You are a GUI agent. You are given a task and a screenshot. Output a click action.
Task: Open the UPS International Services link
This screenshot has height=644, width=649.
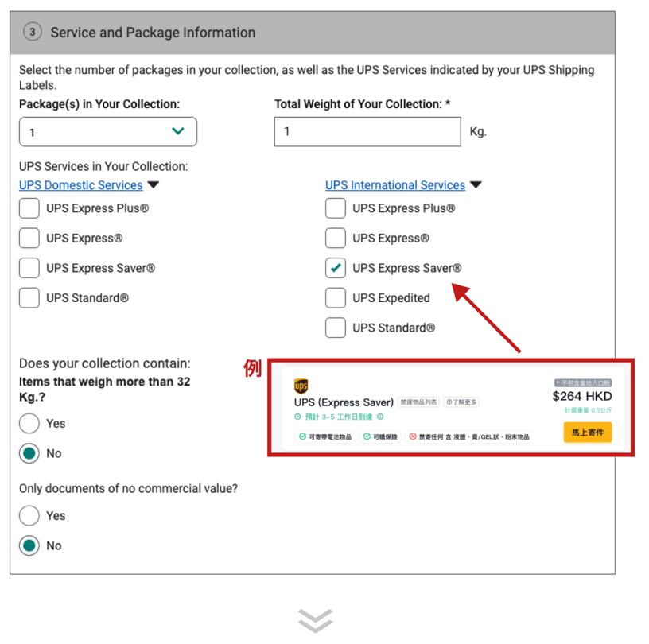point(395,185)
